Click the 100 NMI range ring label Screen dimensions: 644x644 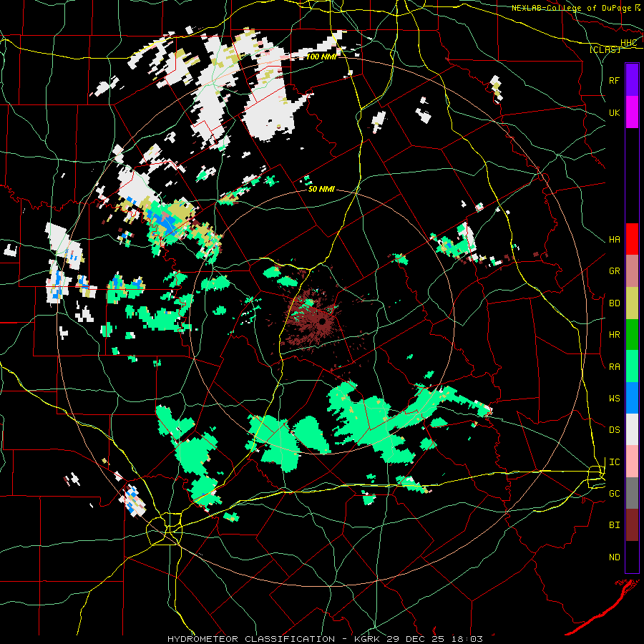321,57
